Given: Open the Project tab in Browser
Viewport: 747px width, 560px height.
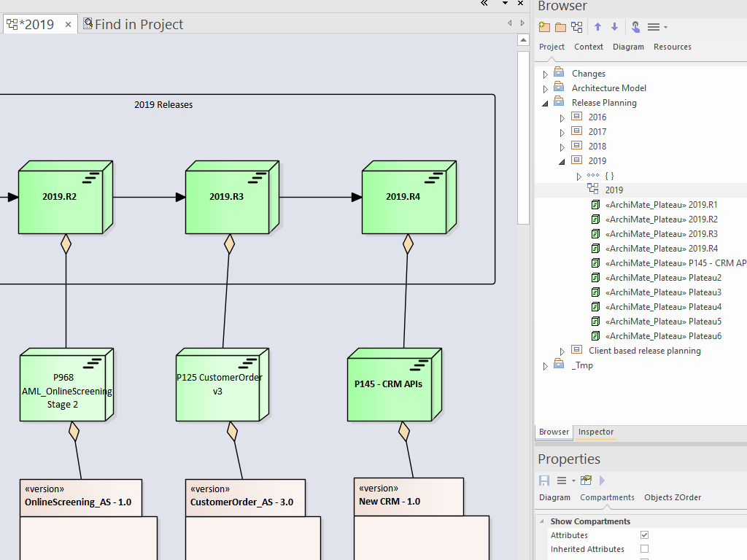Looking at the screenshot, I should pyautogui.click(x=551, y=47).
